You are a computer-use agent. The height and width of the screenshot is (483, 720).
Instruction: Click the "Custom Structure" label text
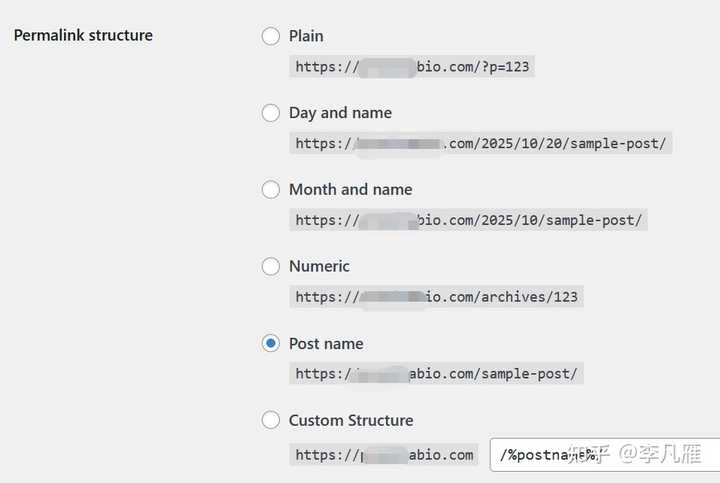pos(351,420)
